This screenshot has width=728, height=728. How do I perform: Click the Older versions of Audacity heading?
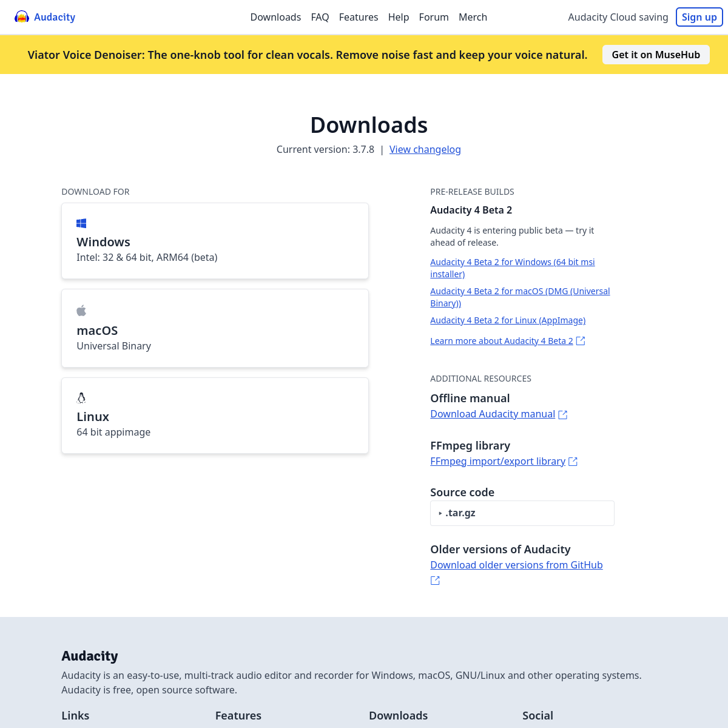[500, 549]
